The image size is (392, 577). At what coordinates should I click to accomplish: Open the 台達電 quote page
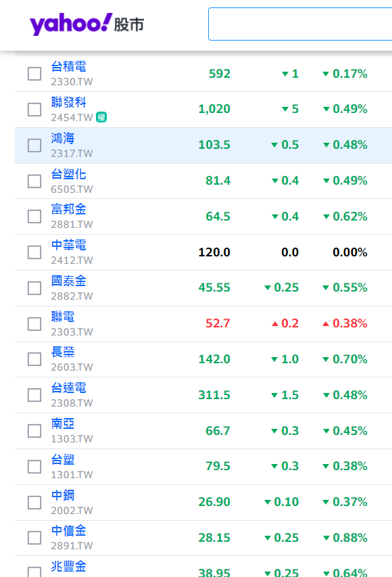tap(68, 388)
